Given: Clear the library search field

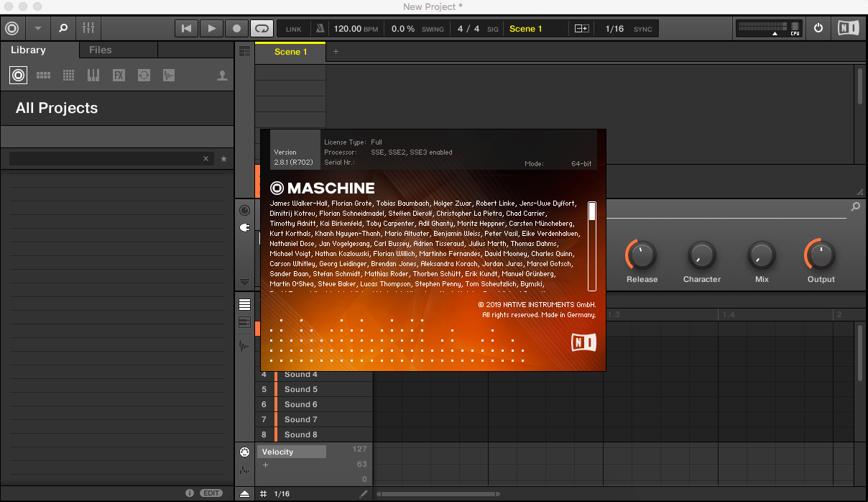Looking at the screenshot, I should pyautogui.click(x=206, y=158).
